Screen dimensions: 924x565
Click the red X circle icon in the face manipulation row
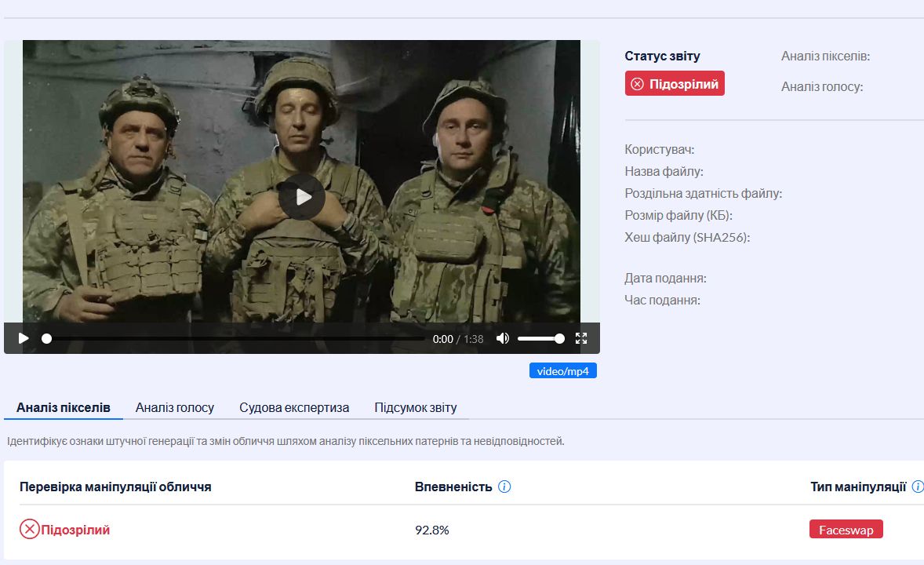point(29,530)
